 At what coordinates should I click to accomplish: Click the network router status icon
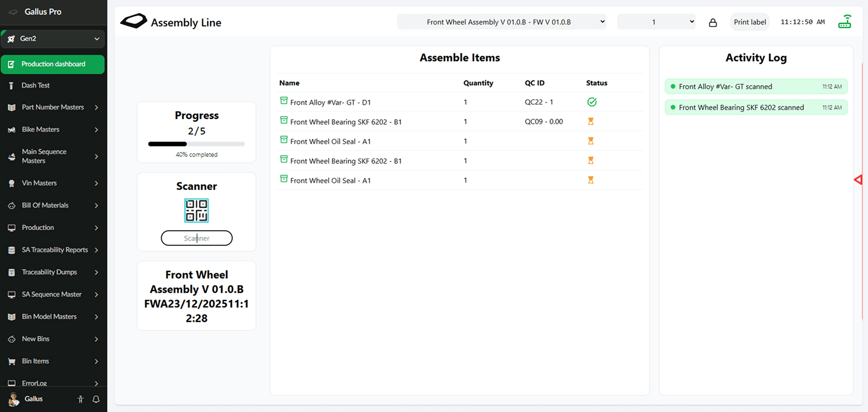pyautogui.click(x=845, y=22)
